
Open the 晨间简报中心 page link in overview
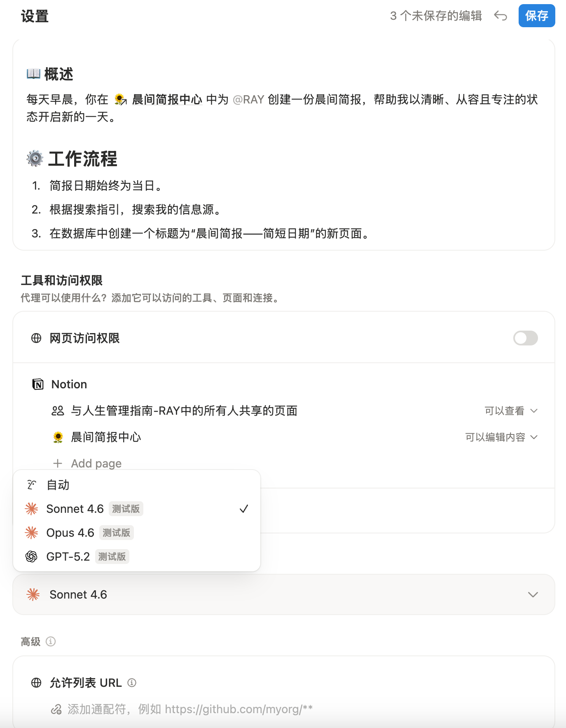point(167,100)
